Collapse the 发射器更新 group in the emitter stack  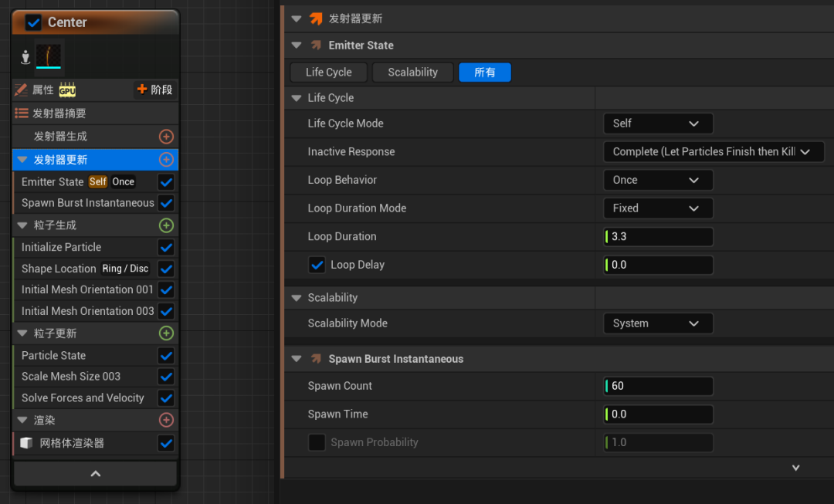coord(22,160)
